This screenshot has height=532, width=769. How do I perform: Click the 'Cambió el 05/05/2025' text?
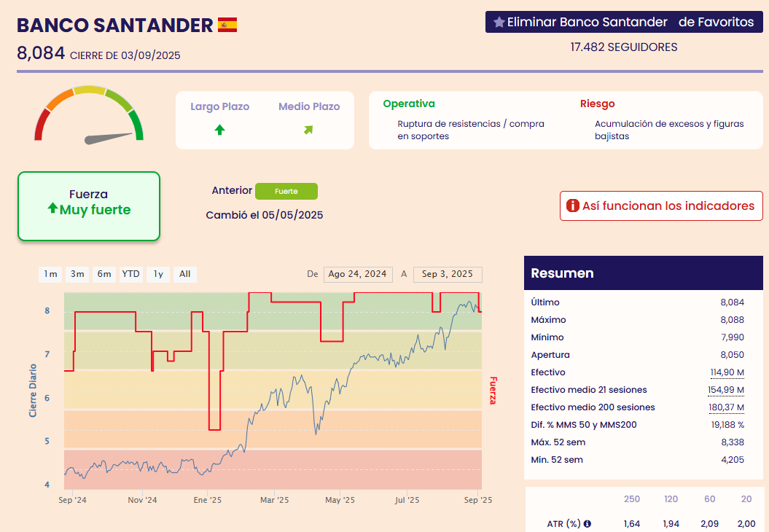[x=265, y=215]
